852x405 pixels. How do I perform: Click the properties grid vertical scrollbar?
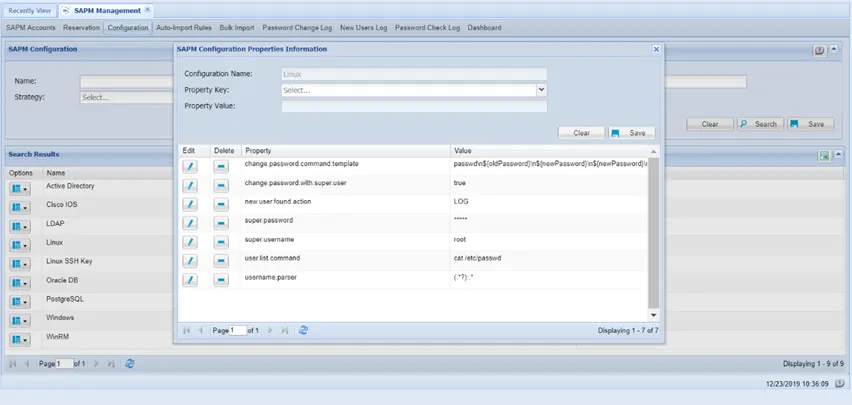click(654, 233)
